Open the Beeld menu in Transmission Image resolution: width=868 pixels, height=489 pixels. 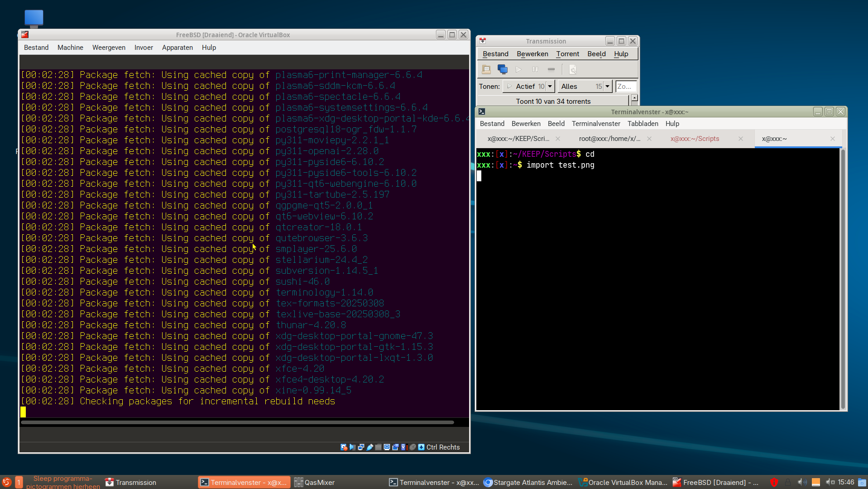pyautogui.click(x=596, y=53)
